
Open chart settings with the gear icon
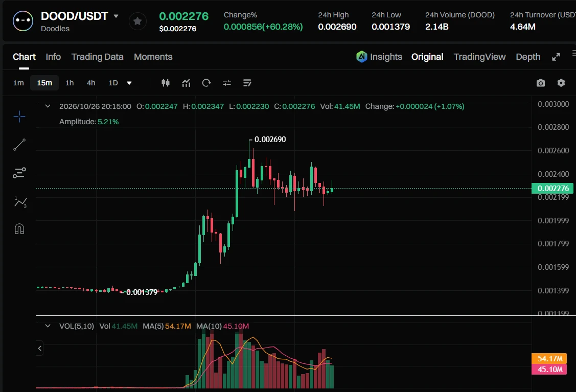(561, 83)
